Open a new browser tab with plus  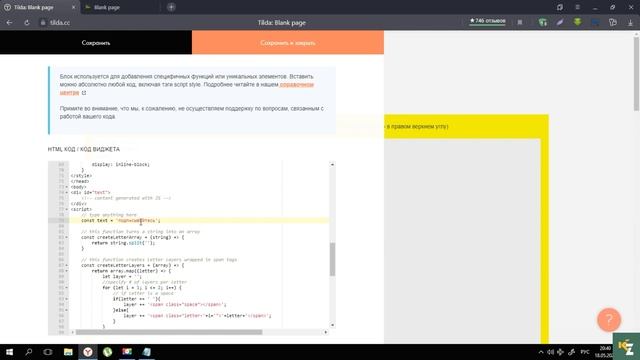click(x=171, y=7)
